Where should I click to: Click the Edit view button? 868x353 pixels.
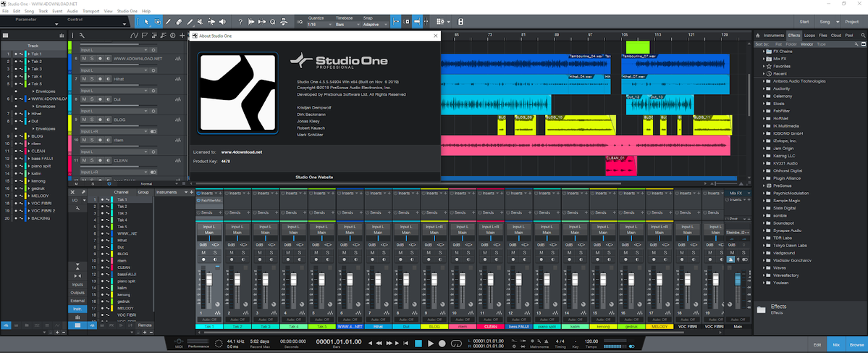click(817, 345)
